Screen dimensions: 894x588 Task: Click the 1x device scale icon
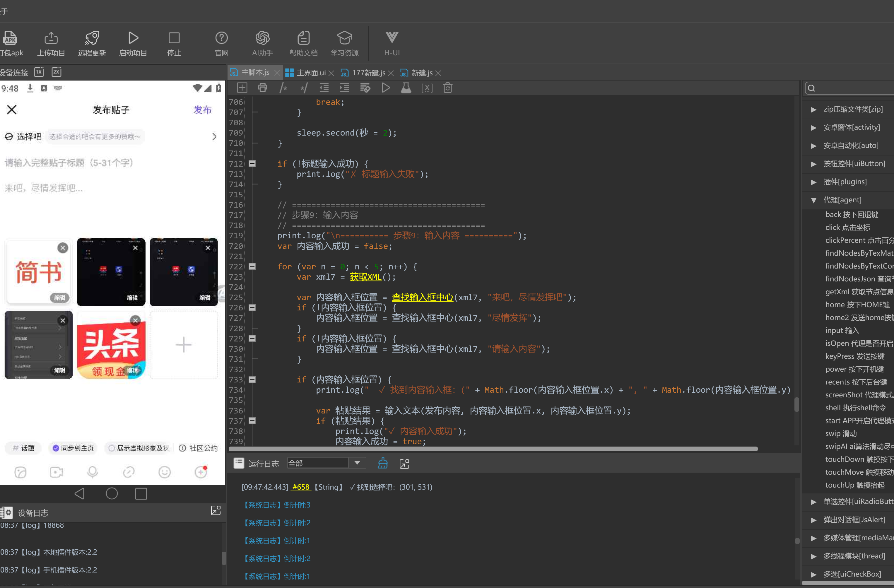(x=39, y=72)
